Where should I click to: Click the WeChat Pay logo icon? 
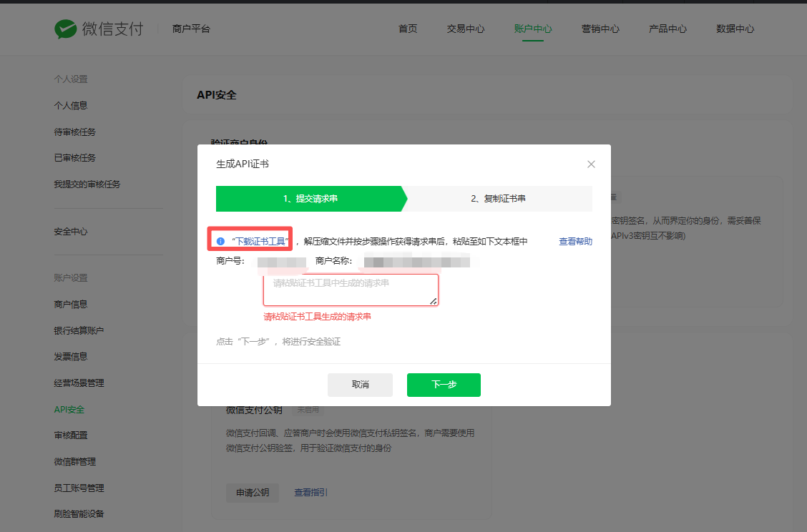pos(66,29)
